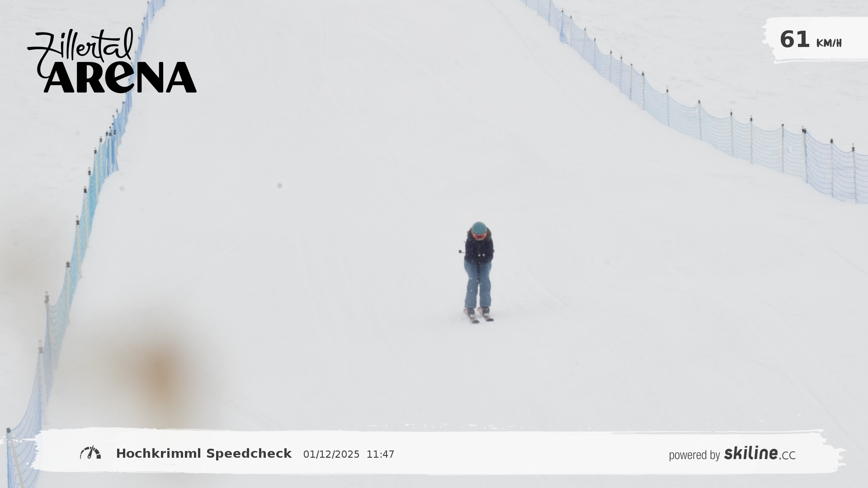Click the small dark speck on snow
Viewport: 868px width, 488px height.
tap(279, 185)
